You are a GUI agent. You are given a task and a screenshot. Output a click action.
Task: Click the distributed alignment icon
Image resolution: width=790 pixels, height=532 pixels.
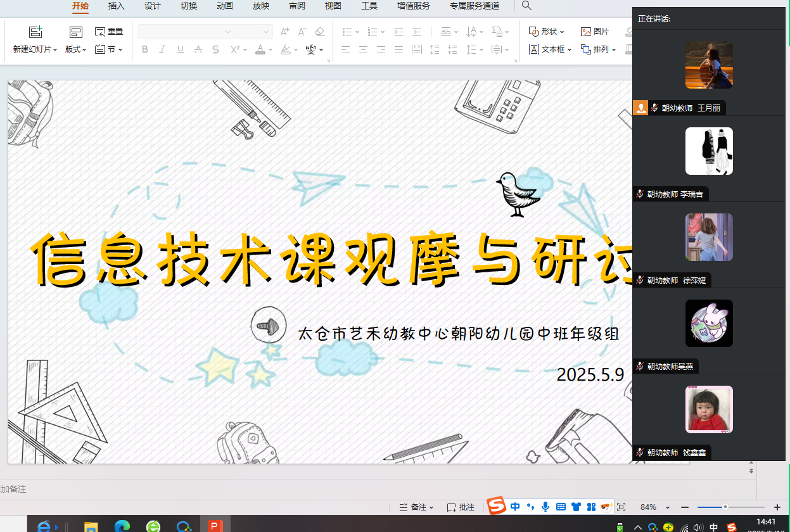(416, 49)
